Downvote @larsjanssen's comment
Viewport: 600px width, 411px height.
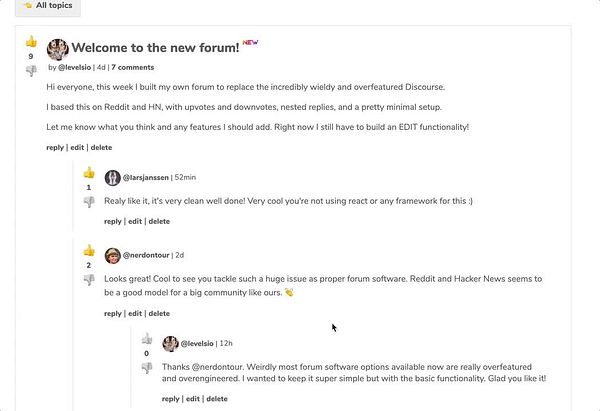click(89, 202)
